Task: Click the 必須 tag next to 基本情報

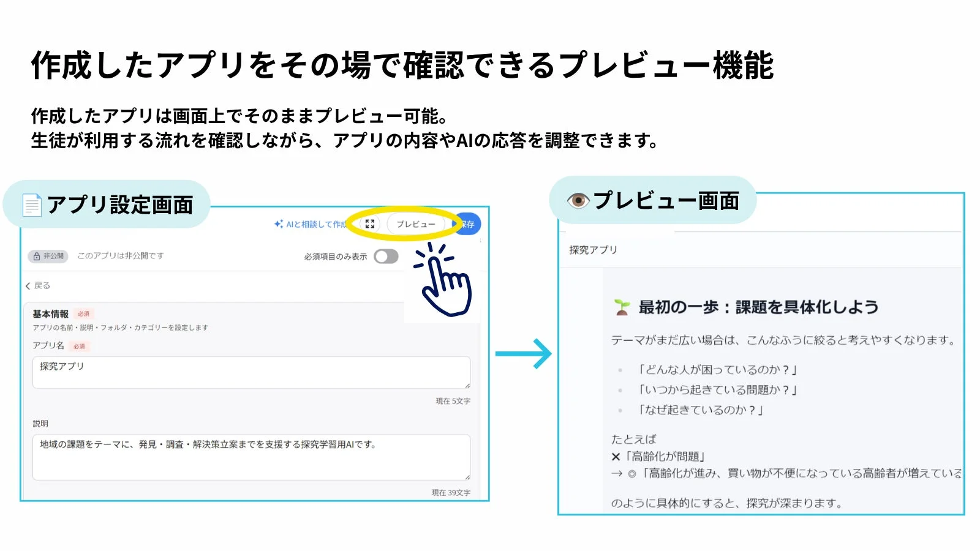Action: (83, 313)
